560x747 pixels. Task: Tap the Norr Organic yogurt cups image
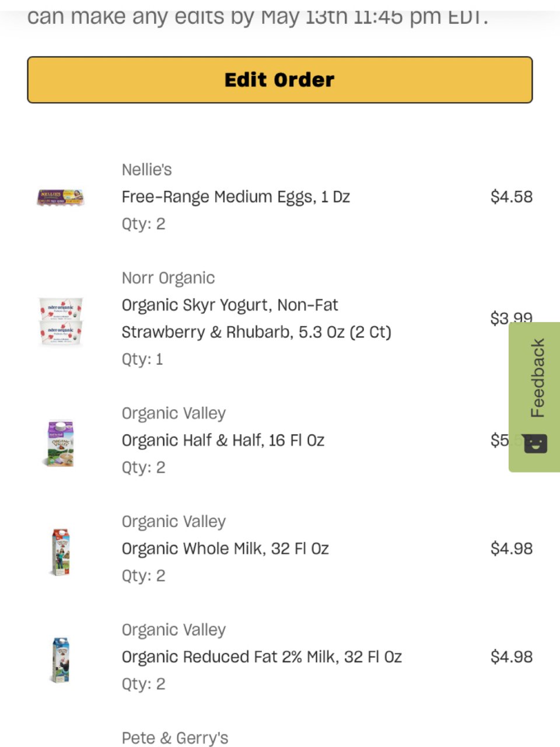tap(61, 321)
